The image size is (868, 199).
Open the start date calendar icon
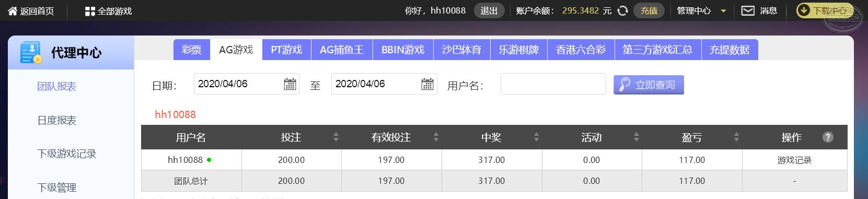290,84
